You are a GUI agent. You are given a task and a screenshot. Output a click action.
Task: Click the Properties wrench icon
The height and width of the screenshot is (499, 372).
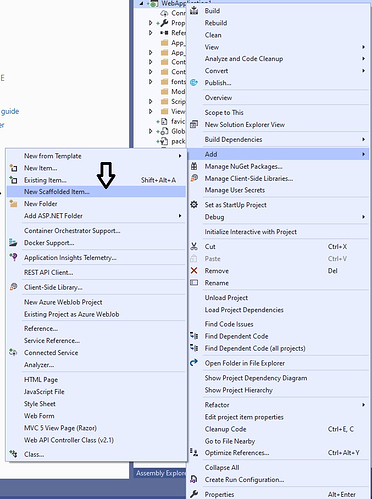[x=194, y=494]
